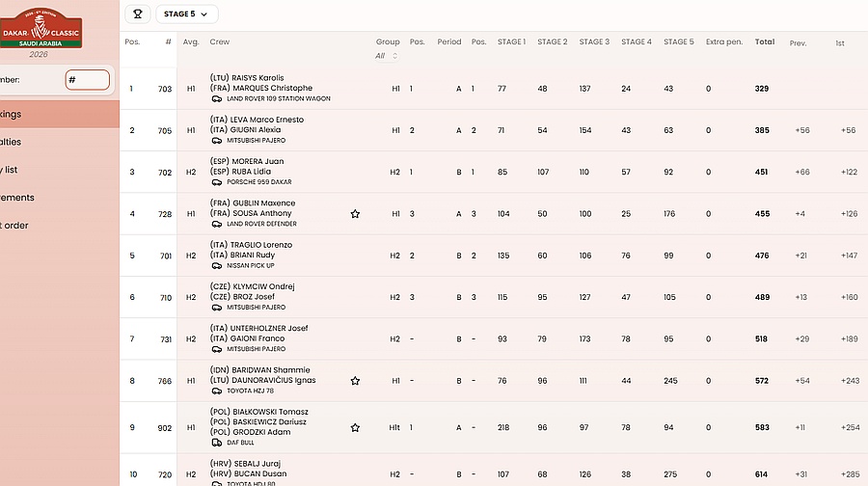This screenshot has height=486, width=868.
Task: Click truck icon beside DAF Bull
Action: click(216, 443)
